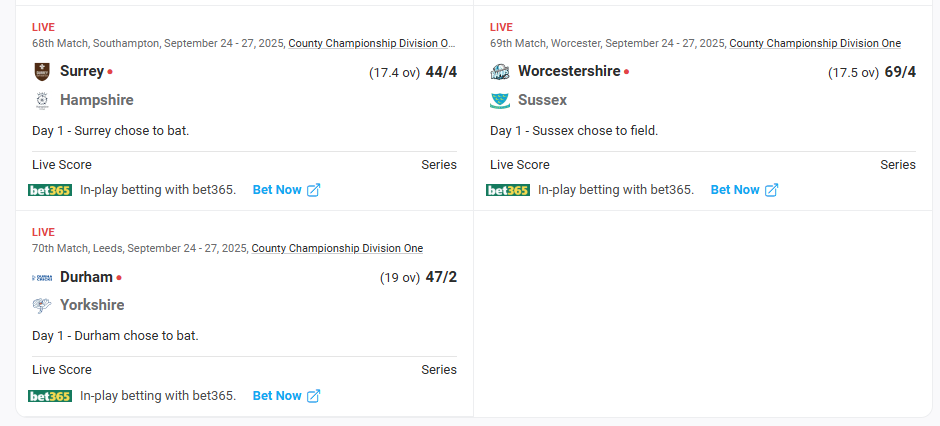940x426 pixels.
Task: Open Live Score for Durham vs Yorkshire
Action: point(62,370)
